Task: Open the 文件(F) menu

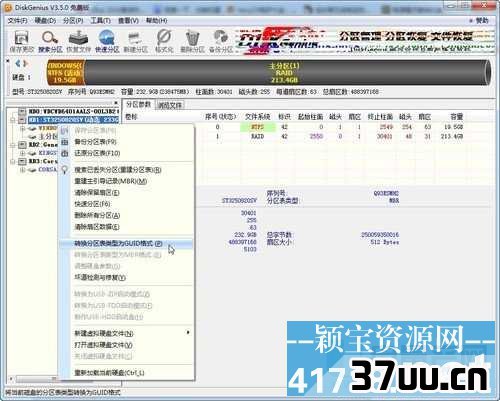Action: (17, 21)
